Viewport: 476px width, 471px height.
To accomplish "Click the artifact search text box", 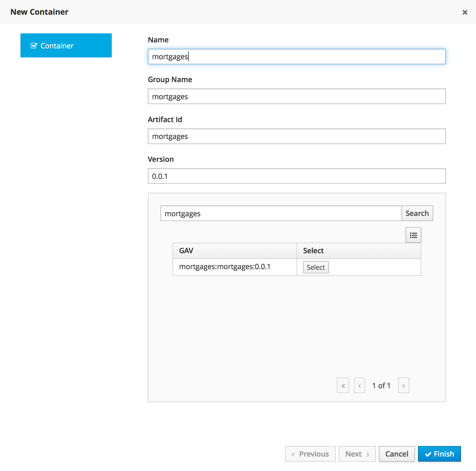I will point(281,214).
